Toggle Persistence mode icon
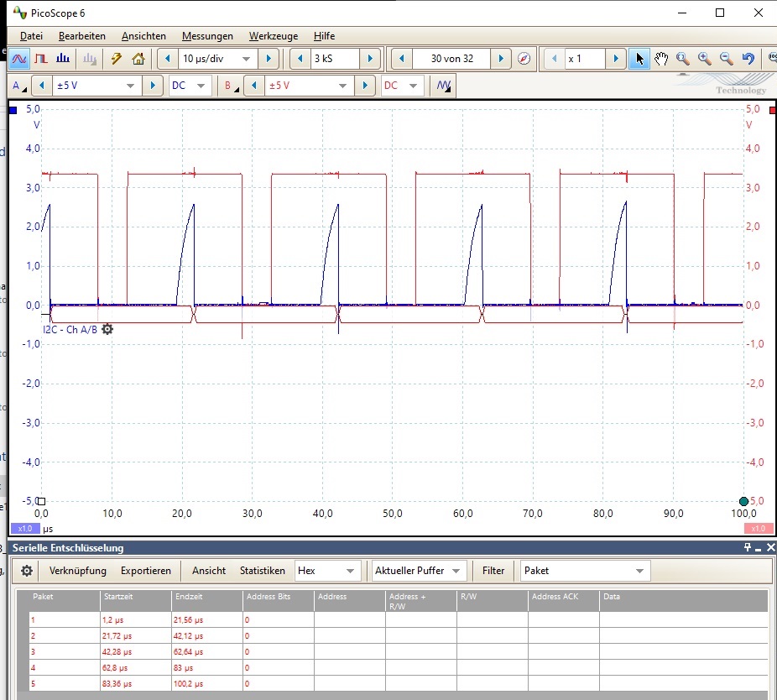 pyautogui.click(x=41, y=59)
